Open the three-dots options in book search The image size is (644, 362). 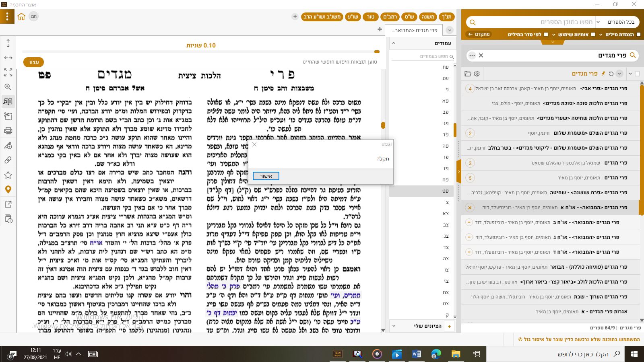coord(473,56)
